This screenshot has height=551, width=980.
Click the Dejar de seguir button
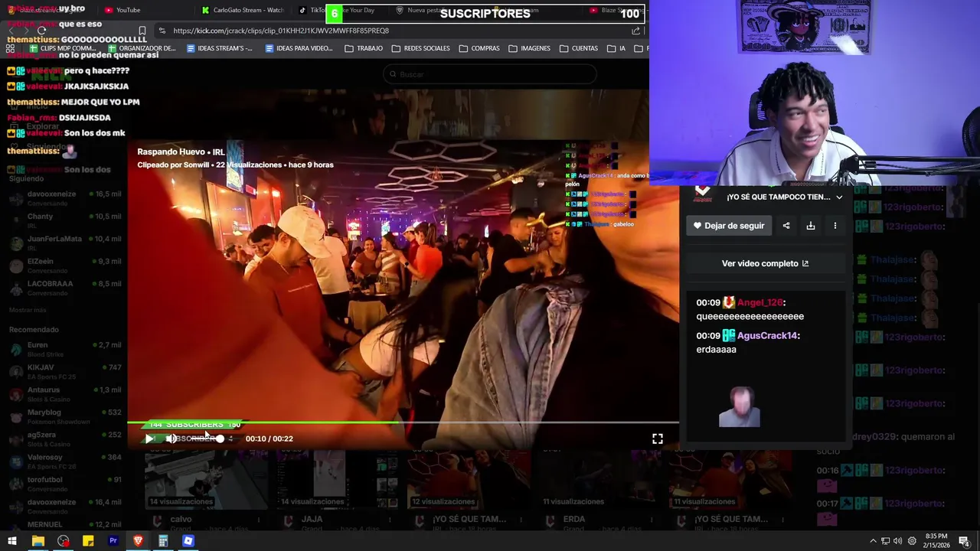[728, 226]
